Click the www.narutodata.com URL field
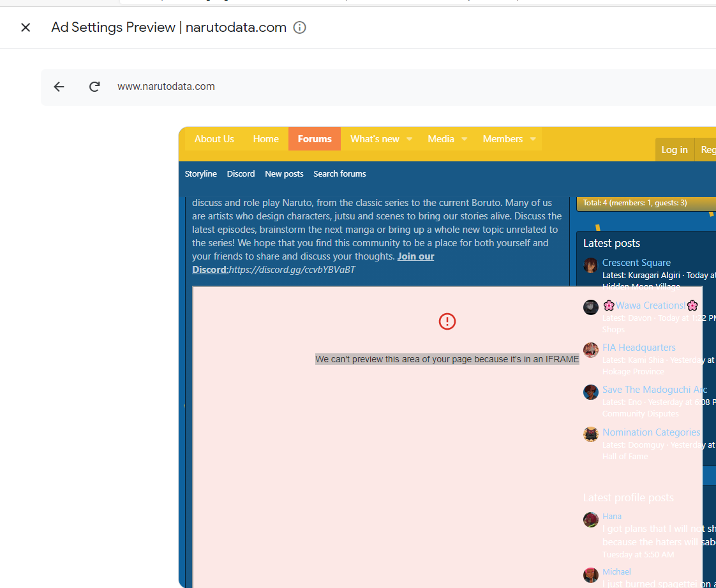The height and width of the screenshot is (588, 716). 166,87
